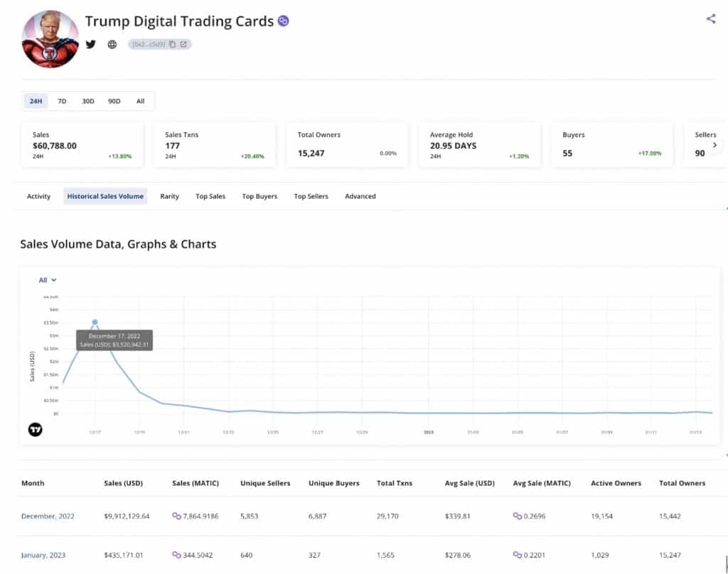Switch to the Rarity tab

[169, 196]
